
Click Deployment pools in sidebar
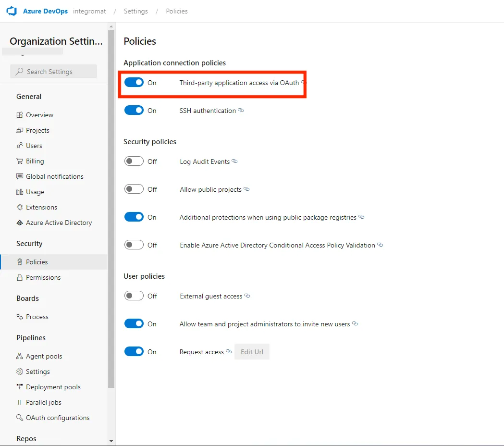click(x=54, y=387)
